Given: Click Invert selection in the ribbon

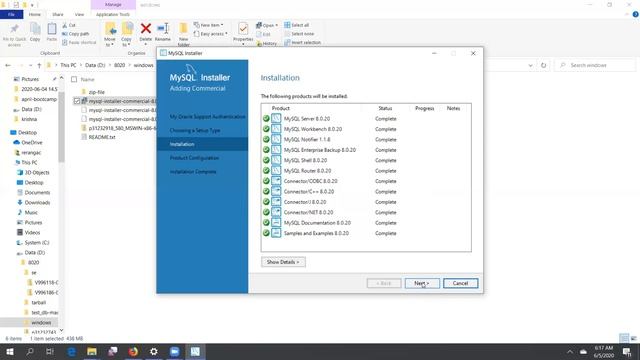Looking at the screenshot, I should click(302, 42).
